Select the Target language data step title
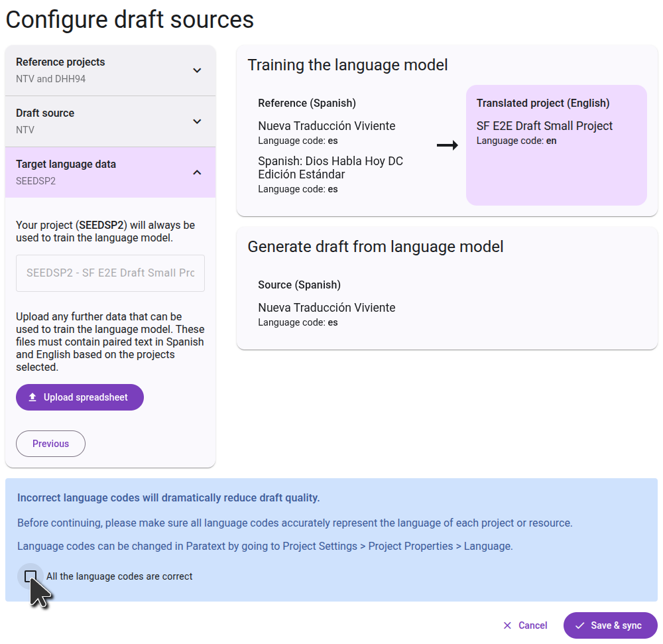 pos(66,164)
